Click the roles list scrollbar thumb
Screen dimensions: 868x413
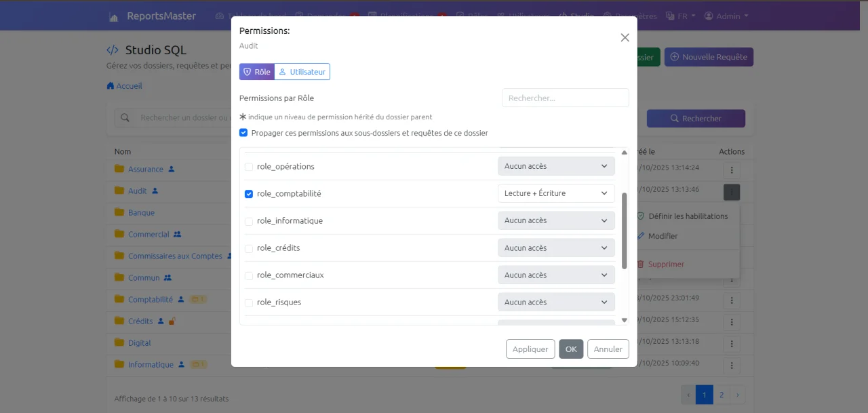pyautogui.click(x=625, y=231)
